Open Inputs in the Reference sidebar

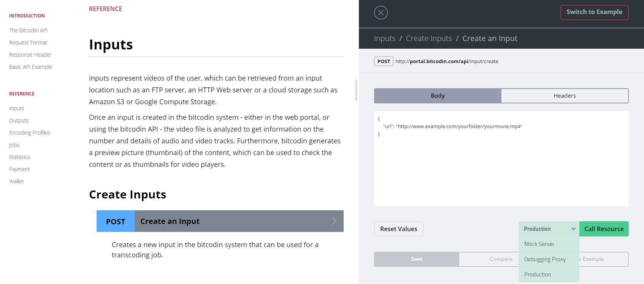17,108
